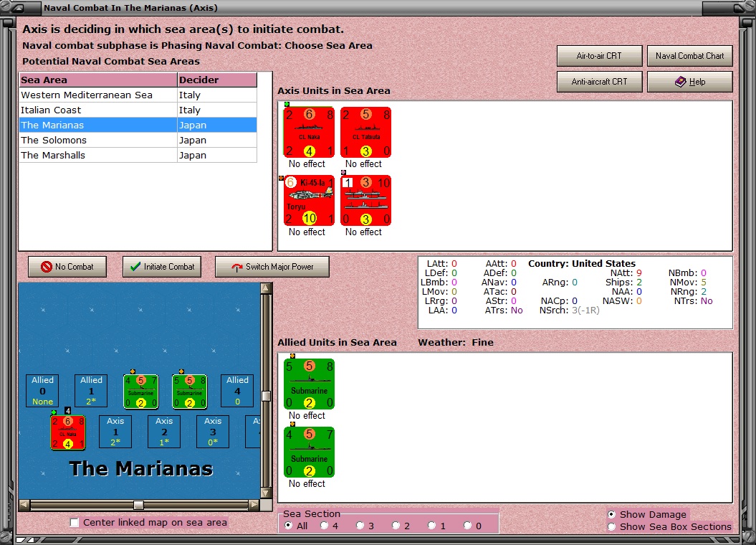The height and width of the screenshot is (545, 756).
Task: Select The Solomons sea area row
Action: [x=138, y=140]
